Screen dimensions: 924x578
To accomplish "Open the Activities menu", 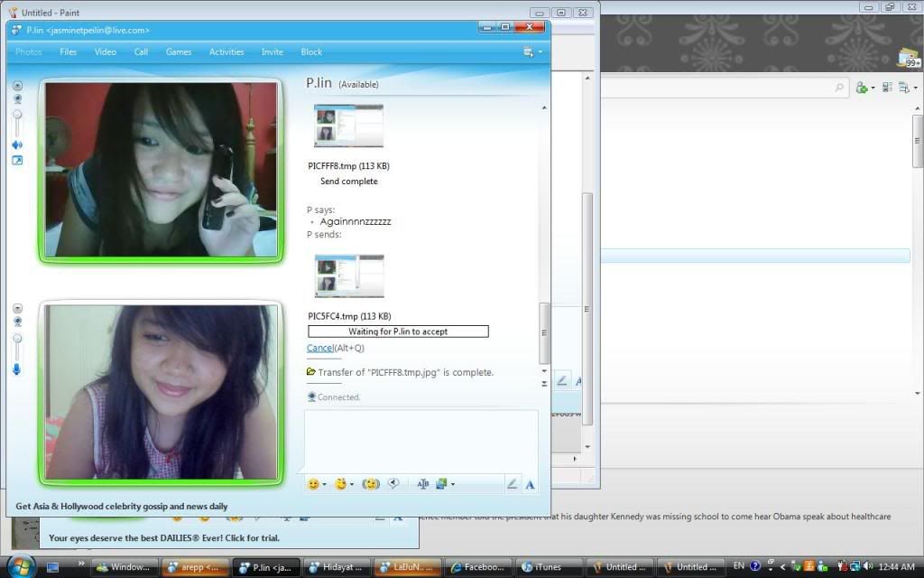I will click(x=226, y=52).
